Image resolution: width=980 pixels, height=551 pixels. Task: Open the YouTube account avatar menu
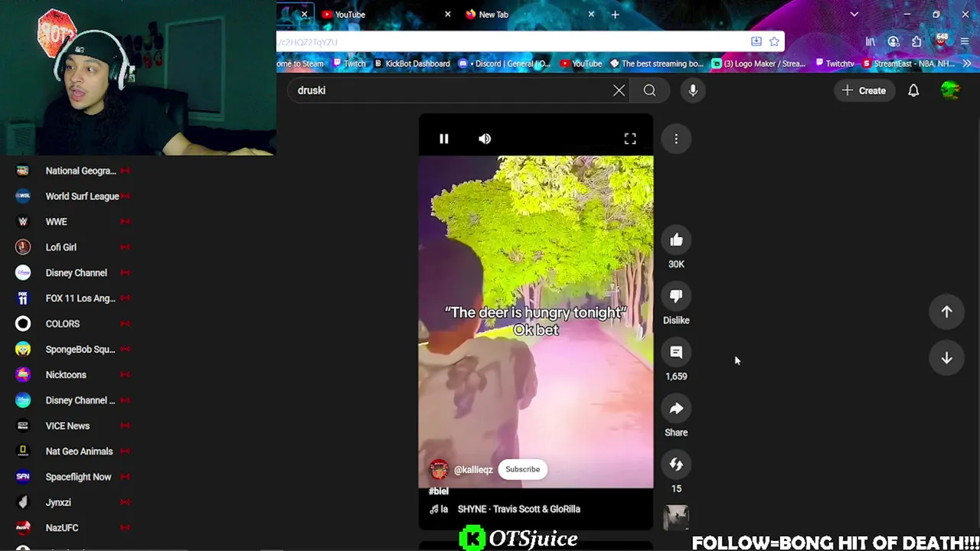950,90
